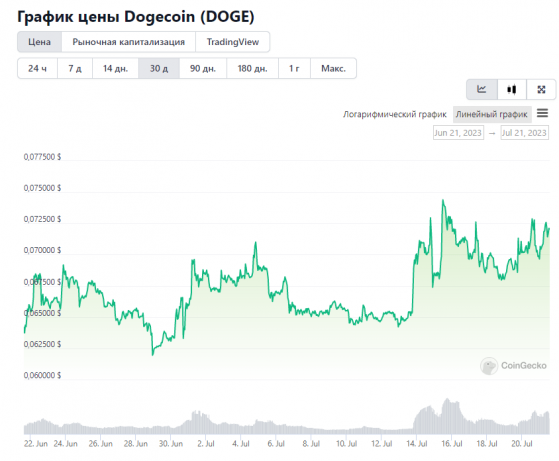Screen dimensions: 559x461
Task: Click the 8. Jul date label
Action: click(311, 444)
